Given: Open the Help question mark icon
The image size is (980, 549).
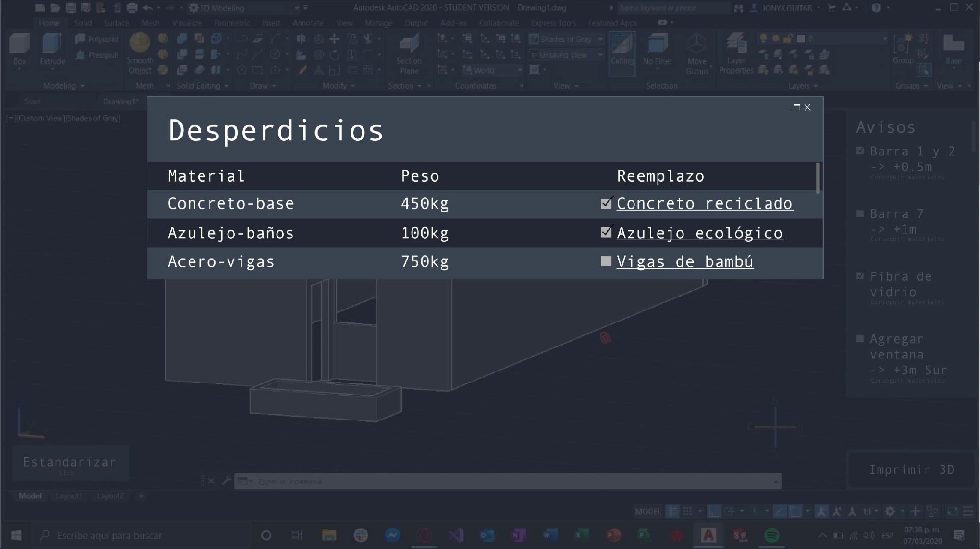Looking at the screenshot, I should point(876,8).
